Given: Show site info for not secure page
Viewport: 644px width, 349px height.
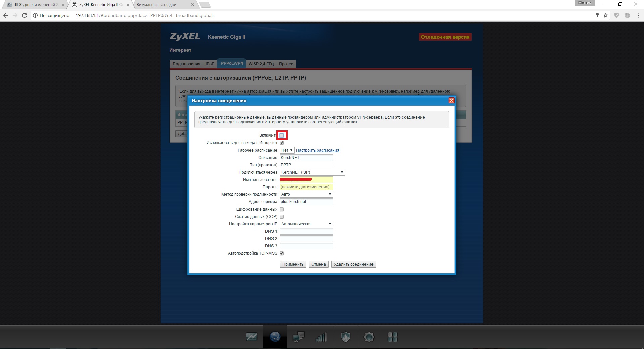Looking at the screenshot, I should pos(51,15).
